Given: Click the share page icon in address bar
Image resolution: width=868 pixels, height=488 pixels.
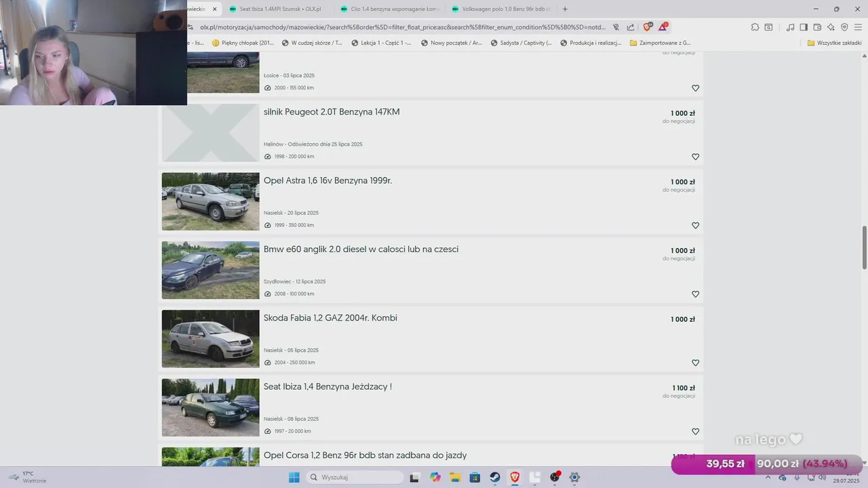Looking at the screenshot, I should pos(631,27).
